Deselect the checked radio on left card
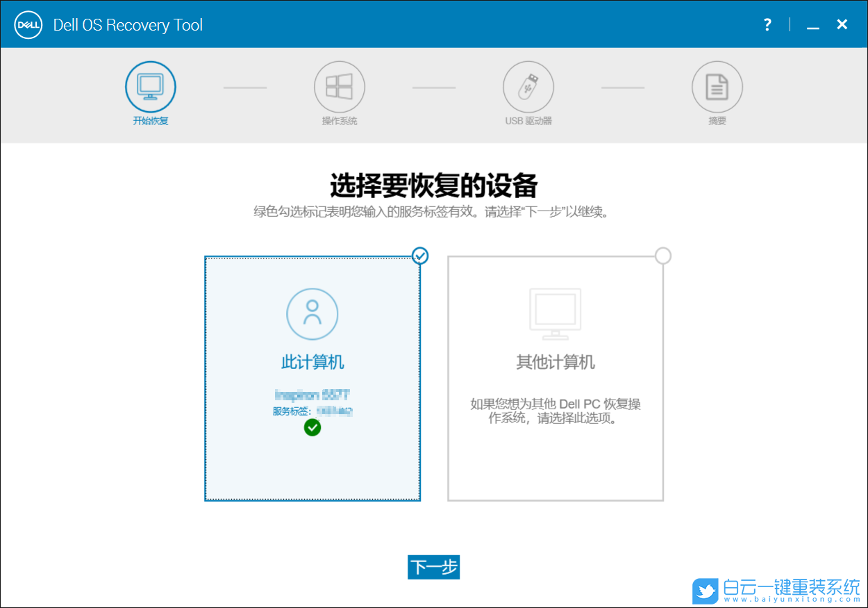The height and width of the screenshot is (608, 868). pos(420,256)
